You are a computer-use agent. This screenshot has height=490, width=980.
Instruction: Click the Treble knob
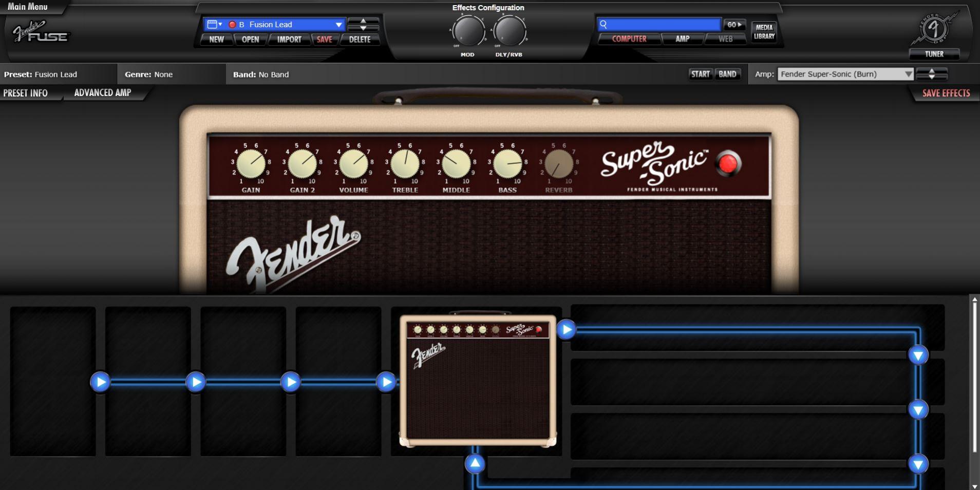click(x=405, y=164)
